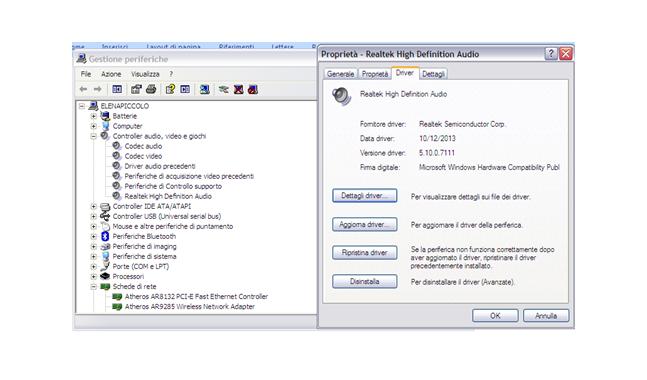Click the Controller USB icon in tree
This screenshot has height=380, width=647.
pyautogui.click(x=105, y=216)
